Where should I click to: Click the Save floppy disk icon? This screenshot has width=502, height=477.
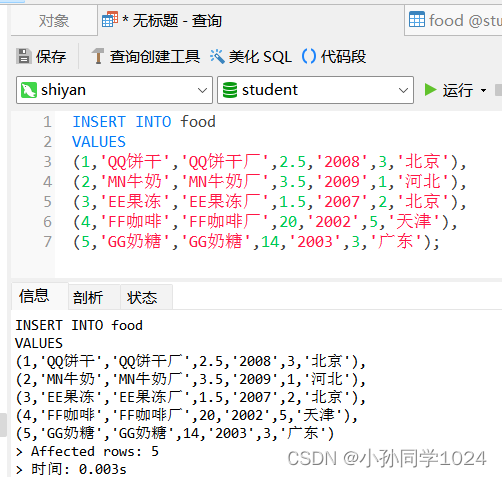[x=23, y=56]
